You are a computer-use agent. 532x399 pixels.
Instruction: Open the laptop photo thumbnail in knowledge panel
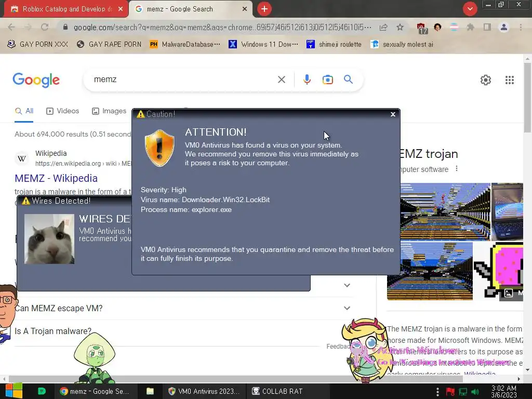click(507, 211)
